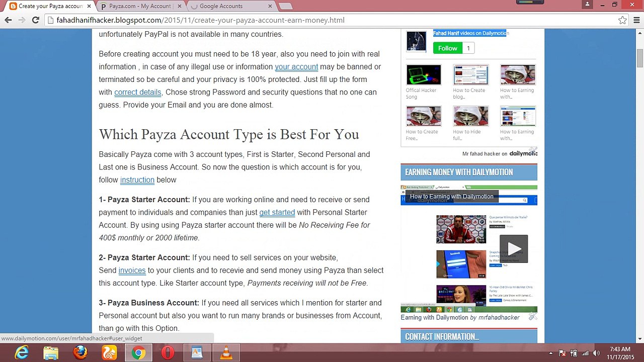644x362 pixels.
Task: Open the 'instruction' link
Action: click(137, 179)
